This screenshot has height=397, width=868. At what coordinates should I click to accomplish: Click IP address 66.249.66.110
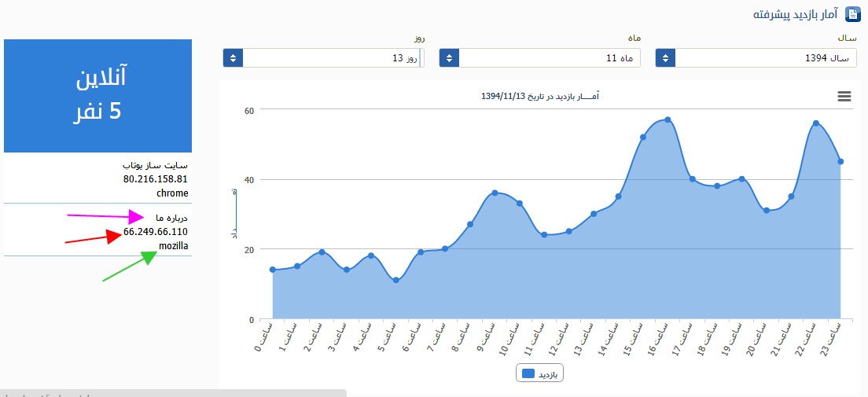tap(156, 232)
